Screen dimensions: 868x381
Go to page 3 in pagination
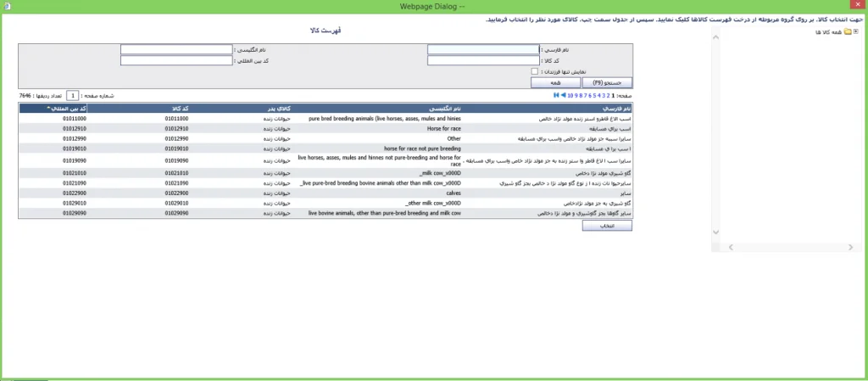pos(604,95)
